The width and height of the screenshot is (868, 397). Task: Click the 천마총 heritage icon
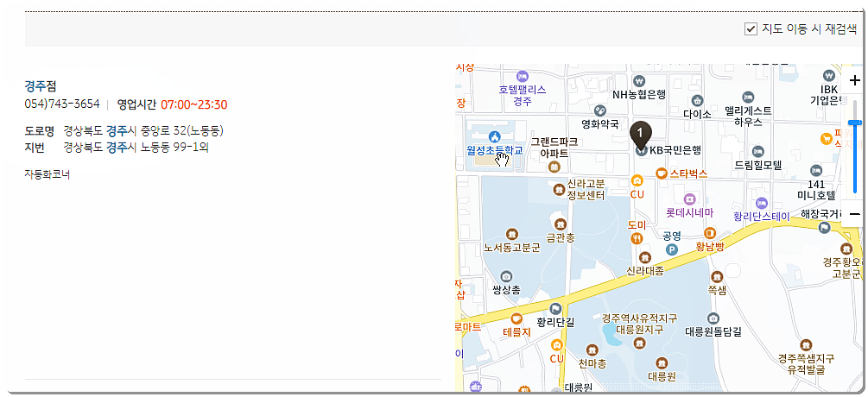click(592, 350)
